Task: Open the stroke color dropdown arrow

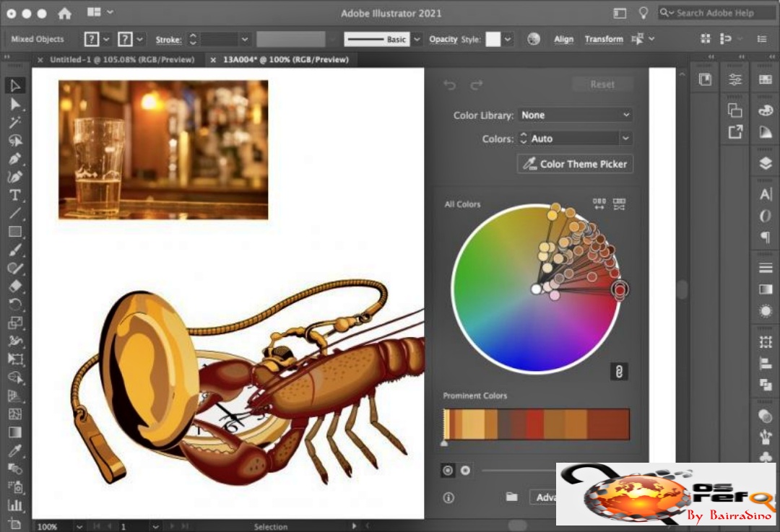Action: (x=140, y=39)
